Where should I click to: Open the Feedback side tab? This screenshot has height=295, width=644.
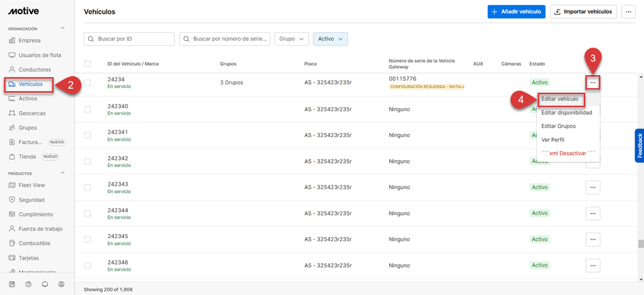click(x=639, y=146)
